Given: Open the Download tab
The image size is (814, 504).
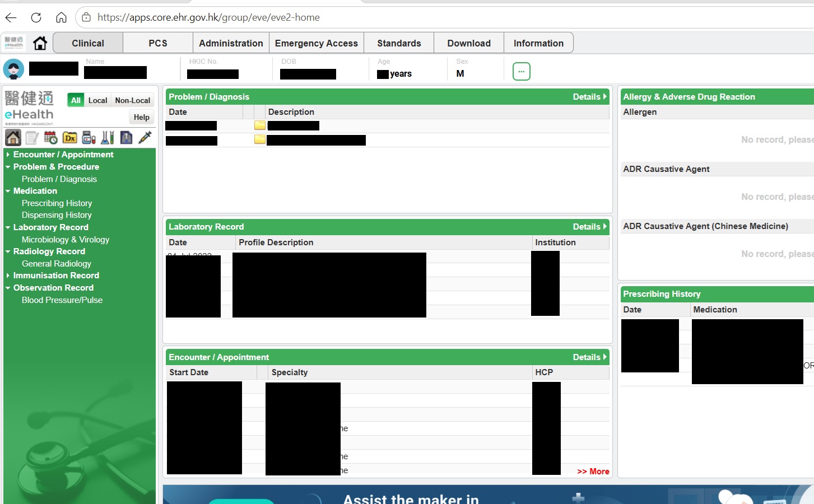Looking at the screenshot, I should pos(469,43).
